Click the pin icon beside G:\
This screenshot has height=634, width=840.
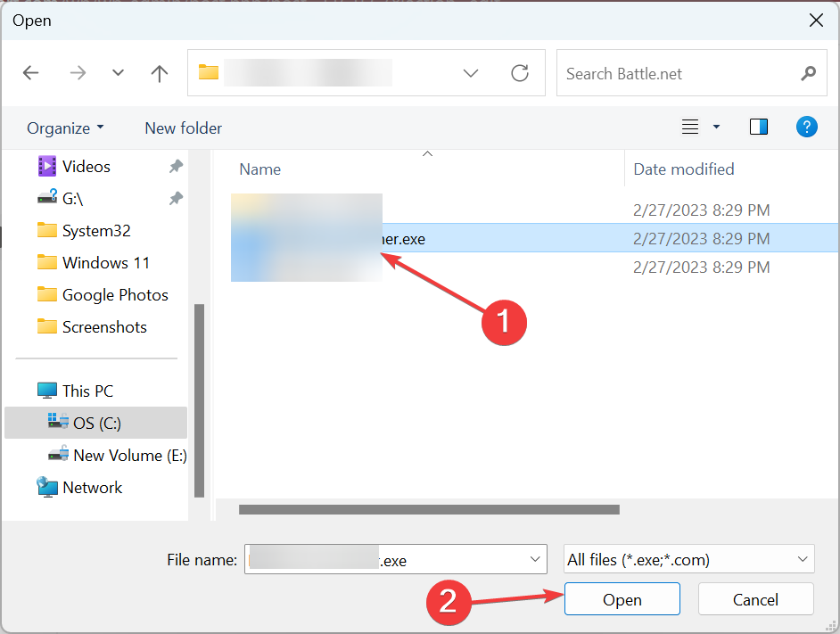(x=176, y=199)
